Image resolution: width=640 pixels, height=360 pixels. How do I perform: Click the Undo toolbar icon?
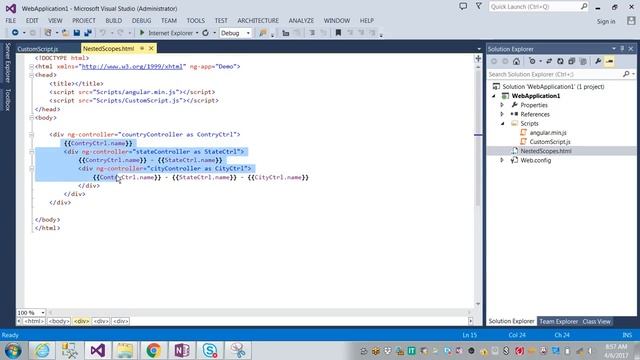coord(102,33)
